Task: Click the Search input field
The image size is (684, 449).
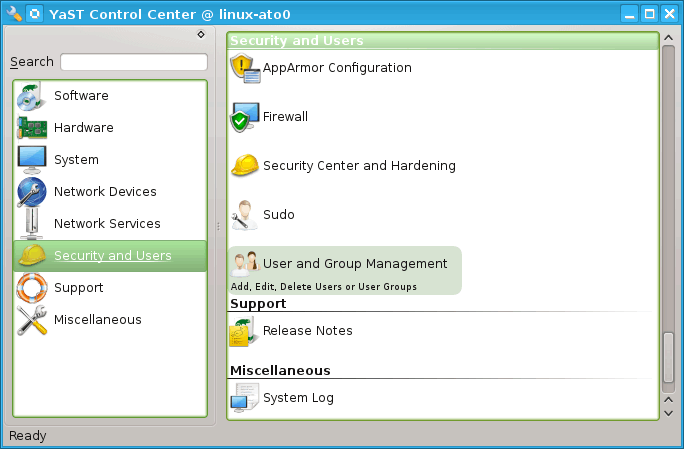Action: (x=134, y=62)
